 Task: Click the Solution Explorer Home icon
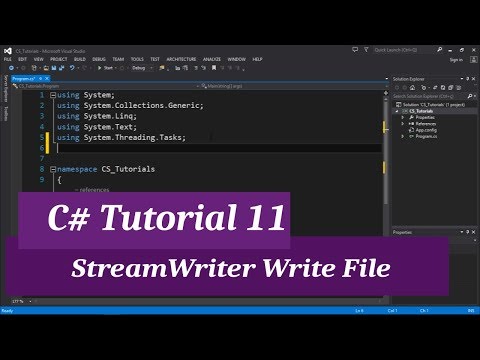(413, 88)
